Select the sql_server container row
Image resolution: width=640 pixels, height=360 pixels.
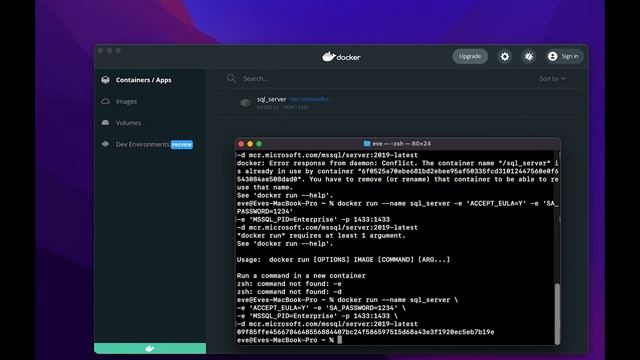pos(397,103)
